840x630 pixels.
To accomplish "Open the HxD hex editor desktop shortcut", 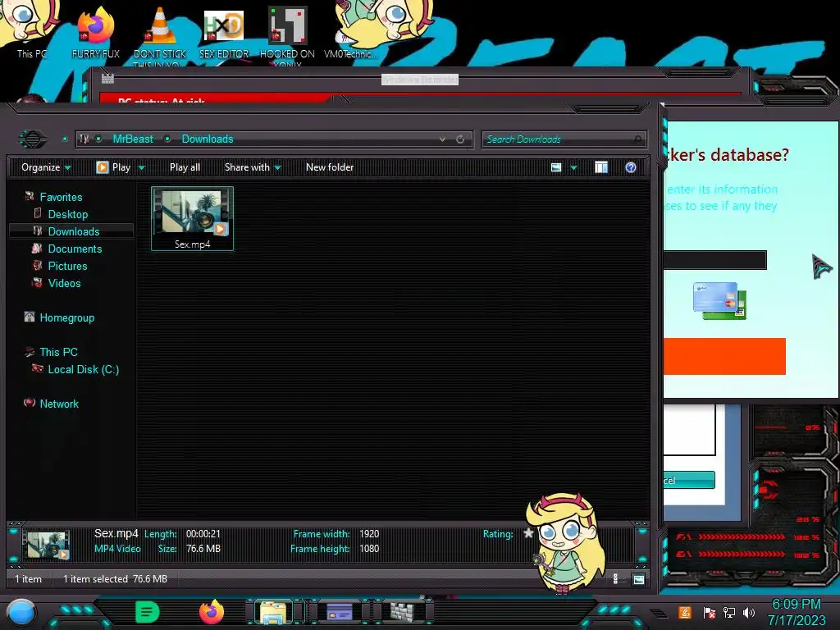I will click(x=224, y=32).
